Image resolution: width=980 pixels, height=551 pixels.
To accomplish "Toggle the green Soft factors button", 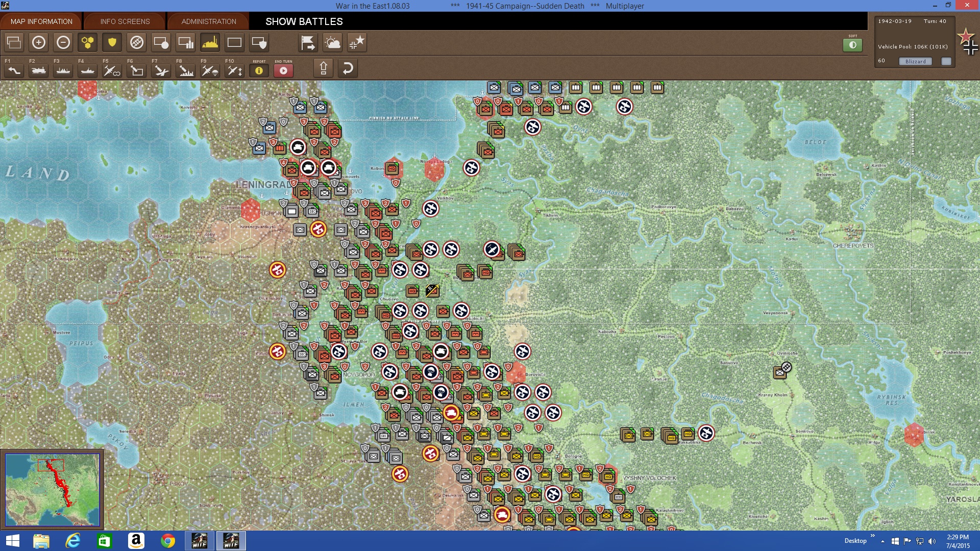I will 852,45.
